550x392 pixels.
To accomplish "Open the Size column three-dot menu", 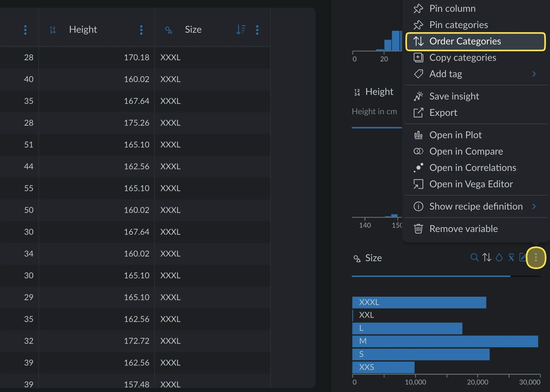I will (257, 30).
